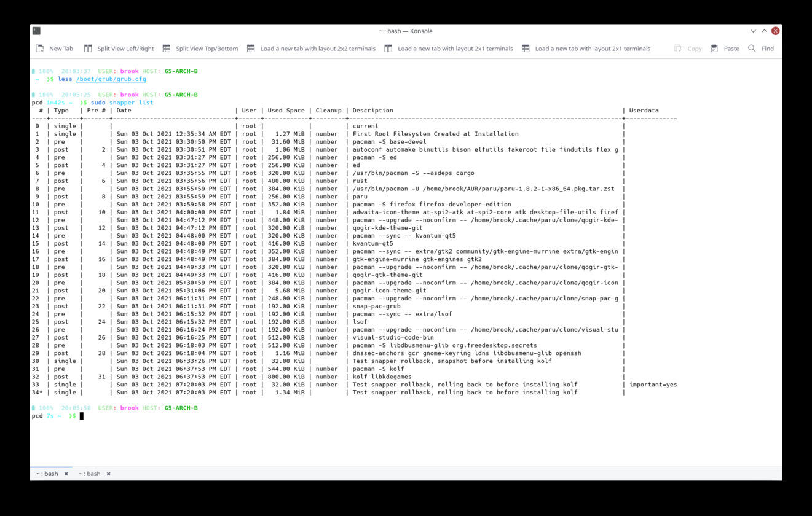Screen dimensions: 812x516
Task: Click 'visual-studio-code-bin' description
Action: coord(393,337)
